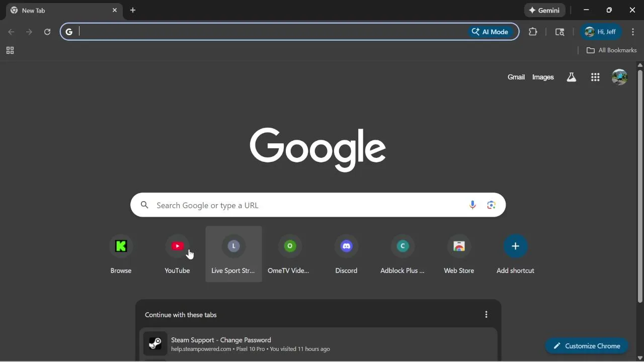Select the New Tab tab

64,11
